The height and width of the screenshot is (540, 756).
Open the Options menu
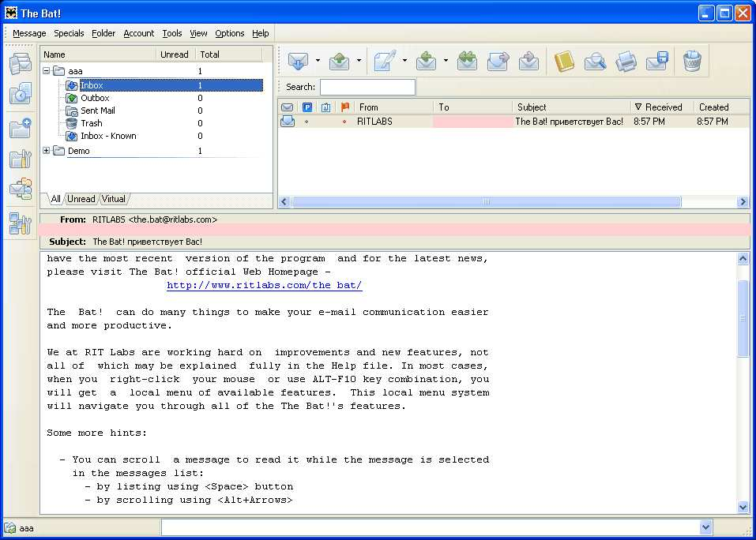click(x=230, y=33)
